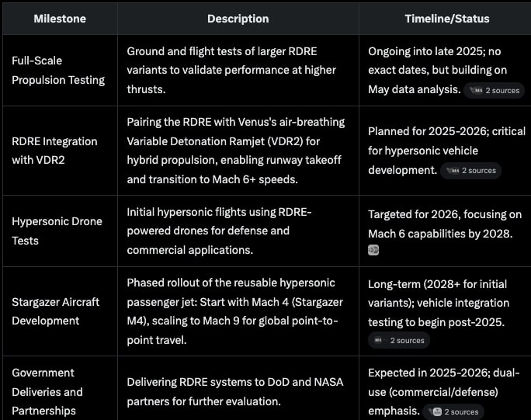
Task: Select the Stargazer Aircraft Development milestone cell
Action: point(56,311)
